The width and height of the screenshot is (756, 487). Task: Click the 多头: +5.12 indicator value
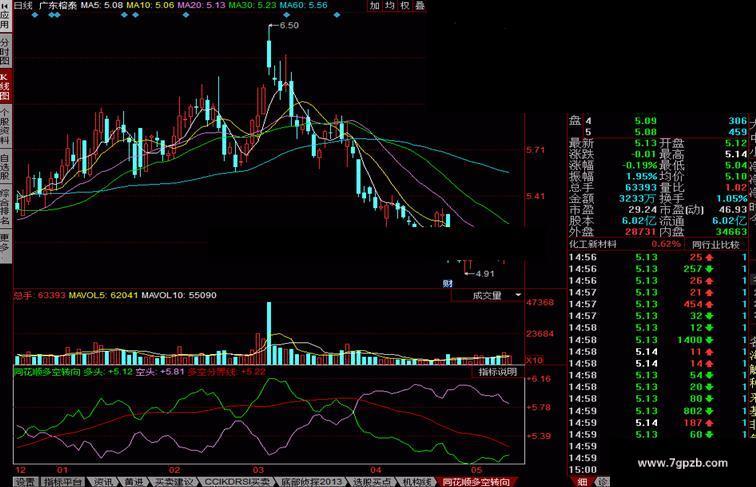coord(108,372)
